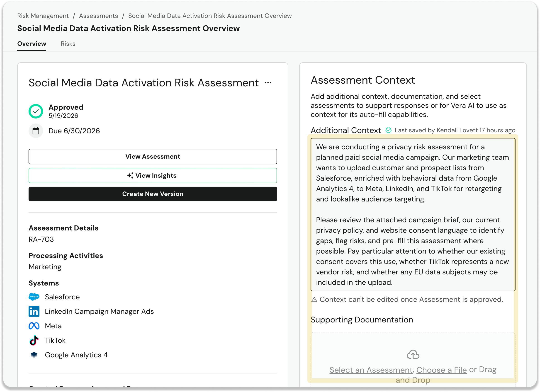Click the warning triangle icon below context box
Screen dimensions: 540x392
pyautogui.click(x=314, y=299)
